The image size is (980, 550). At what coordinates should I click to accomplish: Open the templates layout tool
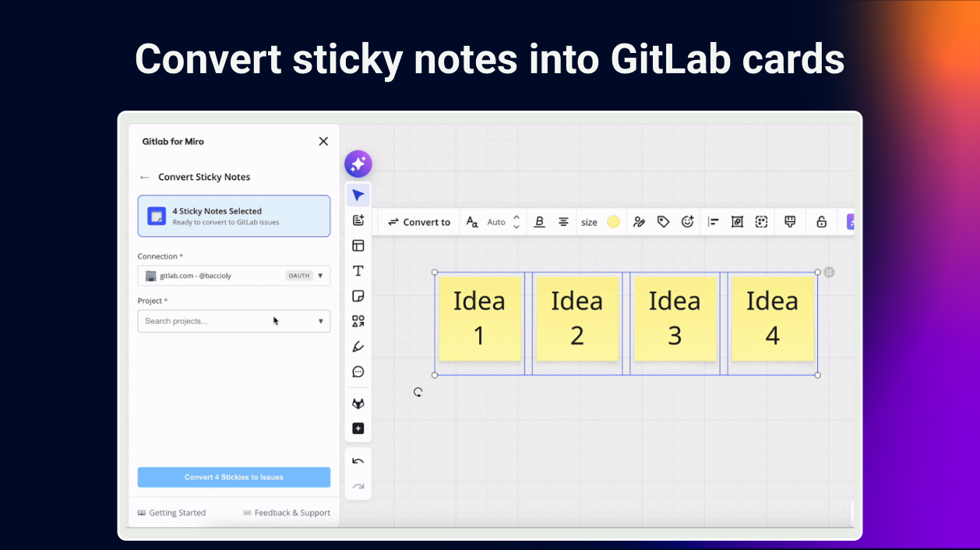tap(358, 245)
